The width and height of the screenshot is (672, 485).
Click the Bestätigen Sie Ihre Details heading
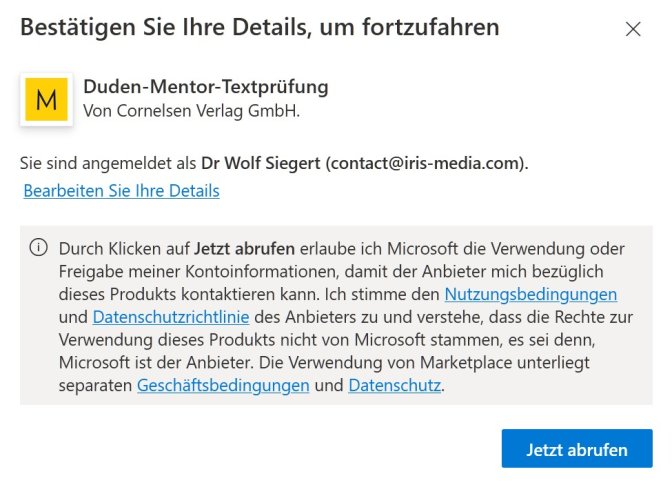pyautogui.click(x=260, y=27)
